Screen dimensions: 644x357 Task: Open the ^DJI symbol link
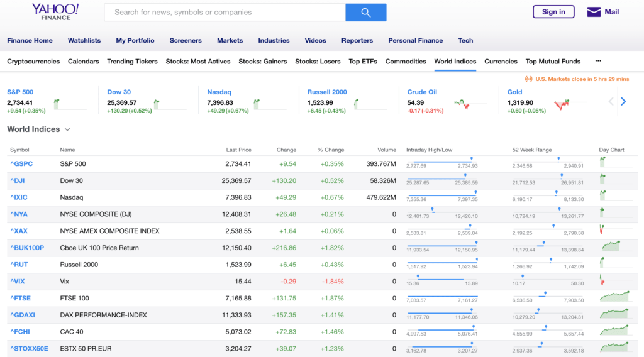pyautogui.click(x=17, y=180)
